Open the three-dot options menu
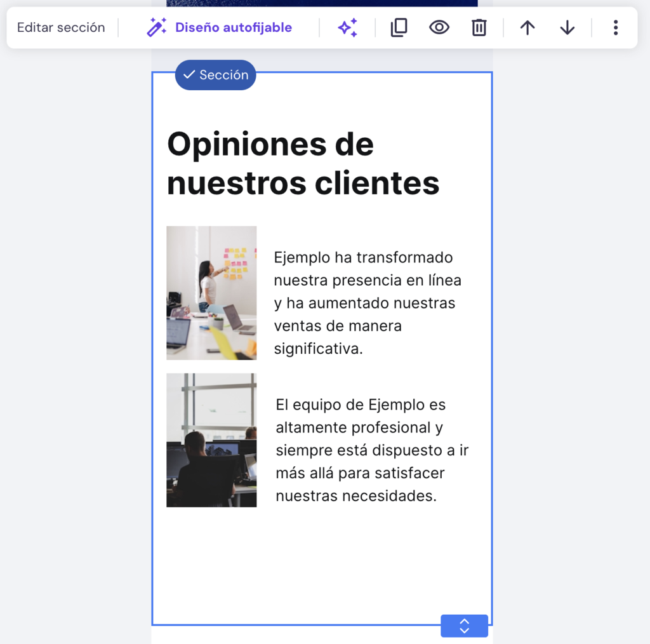This screenshot has width=650, height=644. click(615, 27)
